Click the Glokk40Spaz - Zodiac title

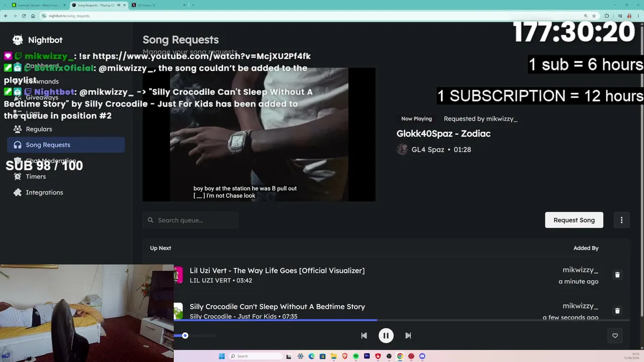(x=443, y=134)
